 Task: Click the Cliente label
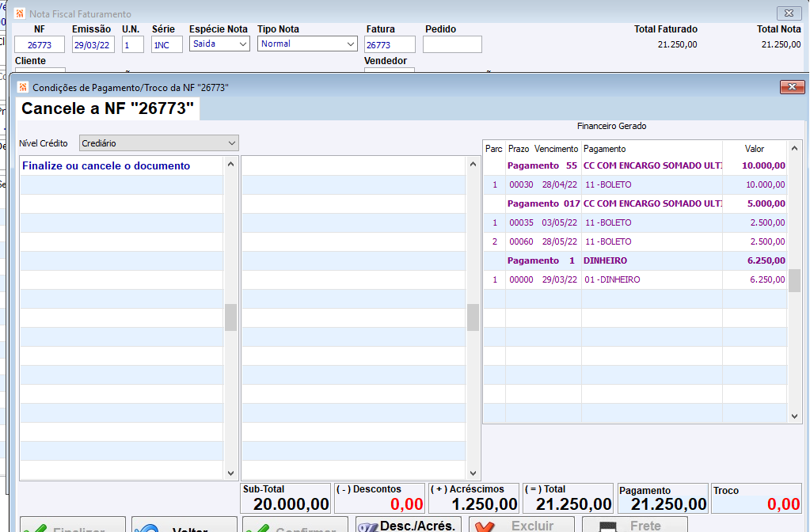click(x=30, y=60)
